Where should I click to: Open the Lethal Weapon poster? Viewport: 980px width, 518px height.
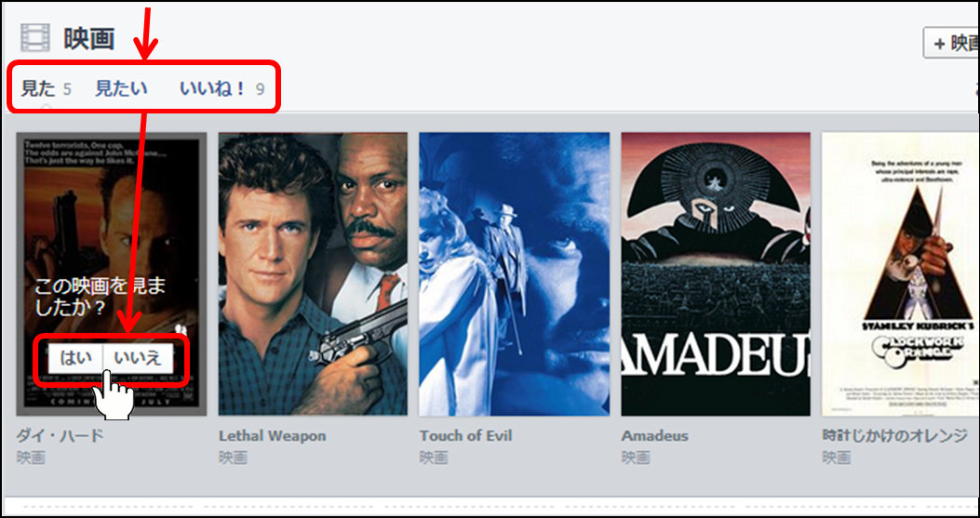pos(313,273)
